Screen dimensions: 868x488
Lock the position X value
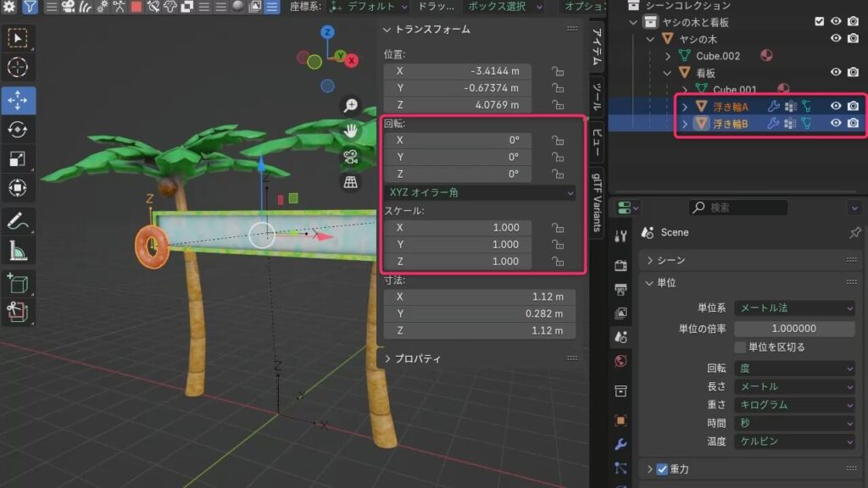coord(558,71)
